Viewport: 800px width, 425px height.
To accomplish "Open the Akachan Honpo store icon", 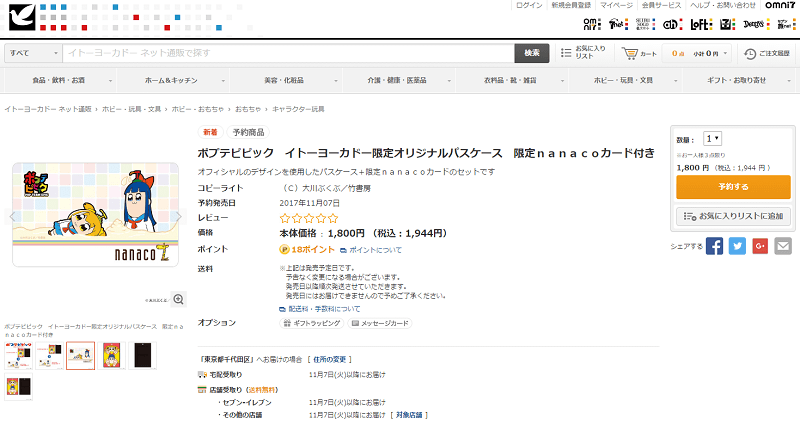I will tap(672, 23).
